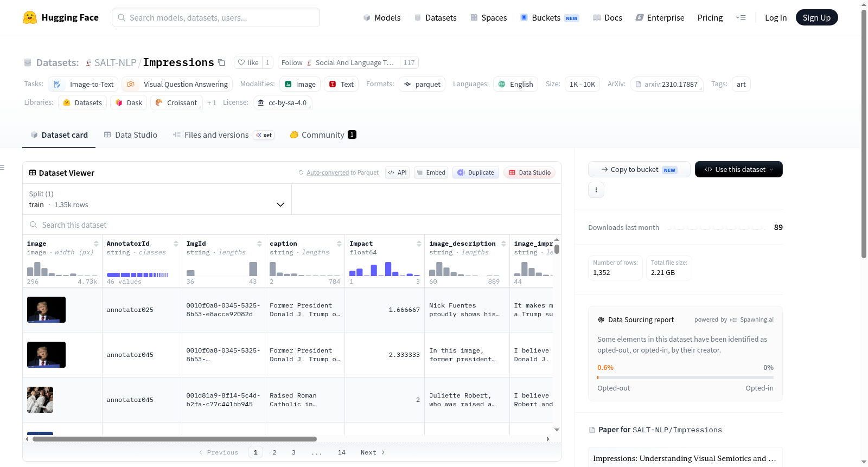This screenshot has height=467, width=868.
Task: Copy dataset name with the copy icon
Action: click(221, 62)
